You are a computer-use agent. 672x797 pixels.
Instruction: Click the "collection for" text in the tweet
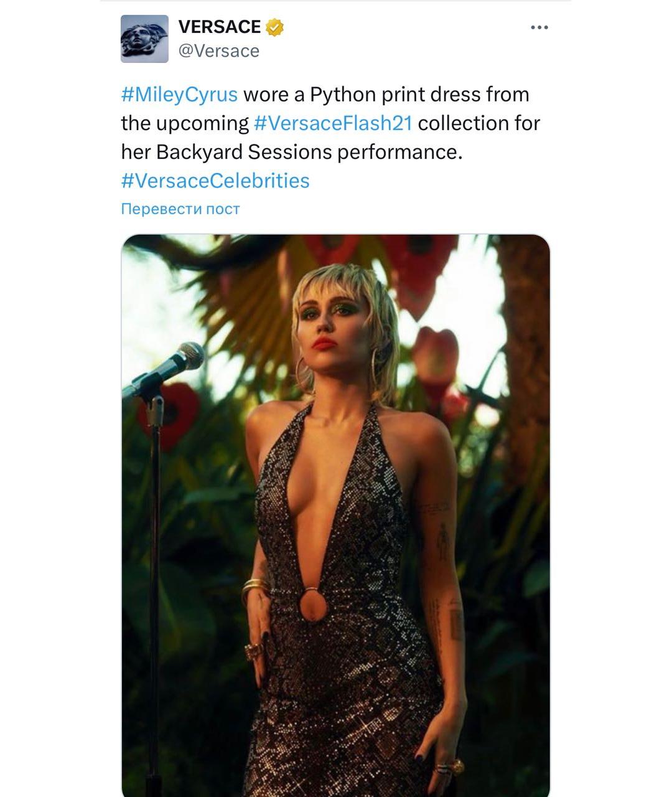tap(478, 123)
